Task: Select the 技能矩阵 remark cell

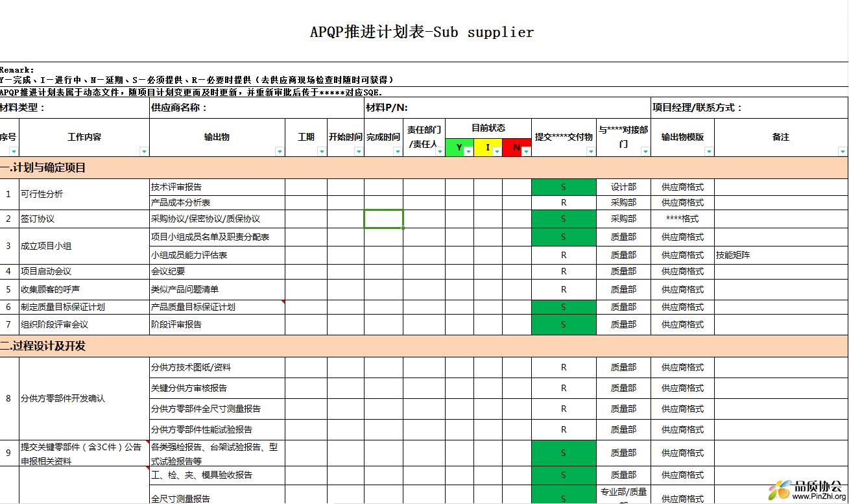Action: point(782,255)
